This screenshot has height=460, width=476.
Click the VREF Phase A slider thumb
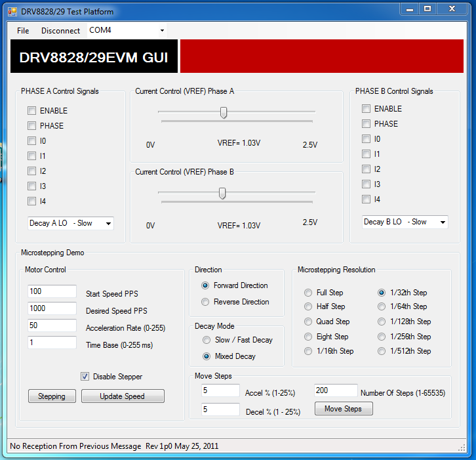click(x=224, y=112)
